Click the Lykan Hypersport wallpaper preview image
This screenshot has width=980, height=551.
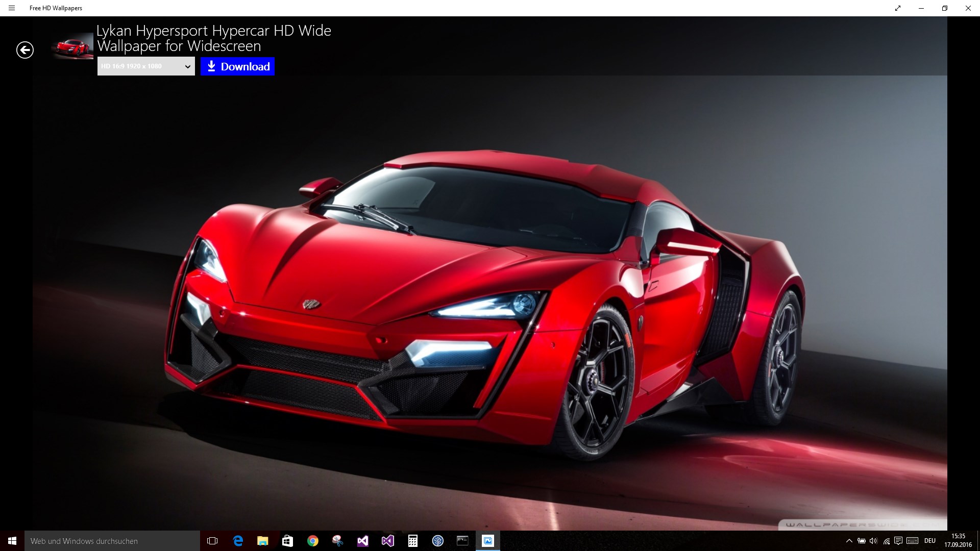pos(490,306)
